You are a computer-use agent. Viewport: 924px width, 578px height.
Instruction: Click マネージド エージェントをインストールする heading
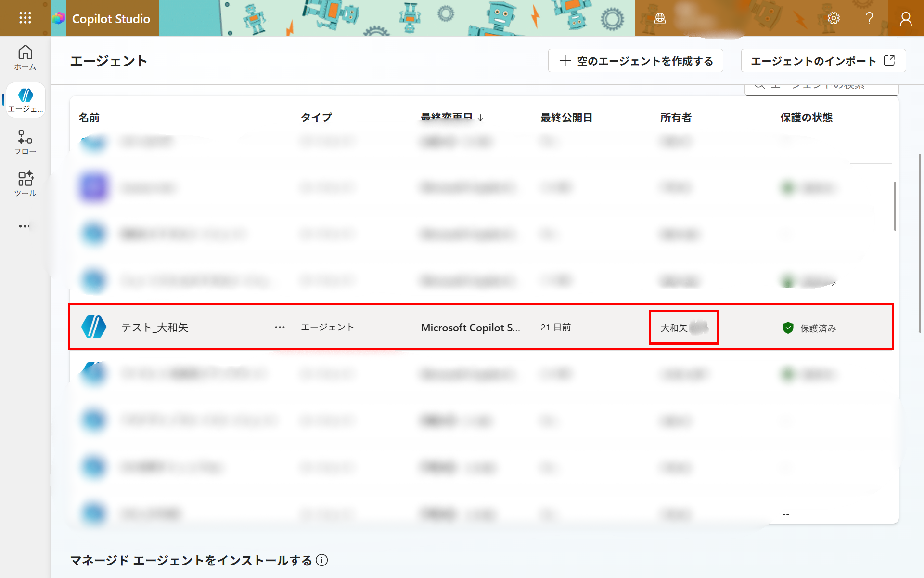[191, 561]
